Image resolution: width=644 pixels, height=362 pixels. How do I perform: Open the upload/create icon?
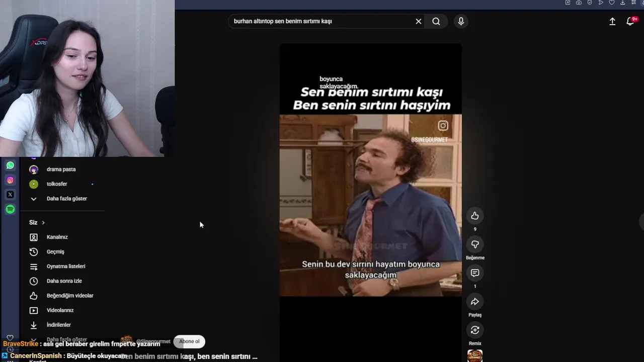[x=612, y=22]
